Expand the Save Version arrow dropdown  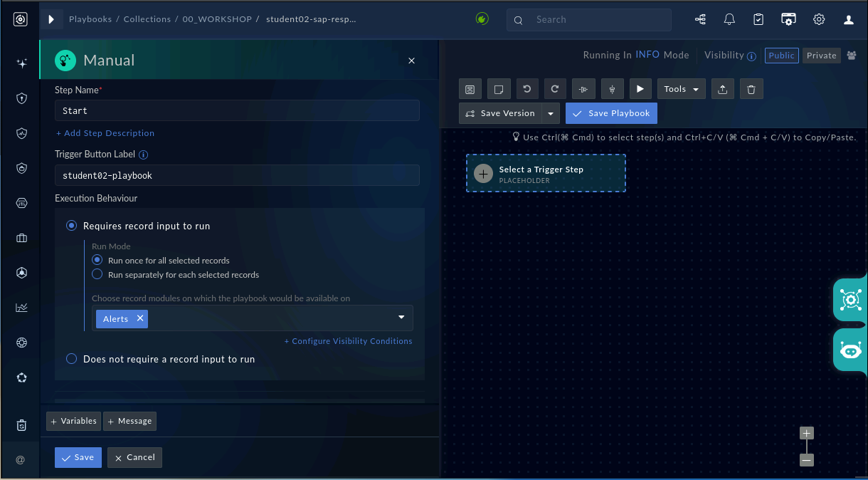tap(551, 113)
